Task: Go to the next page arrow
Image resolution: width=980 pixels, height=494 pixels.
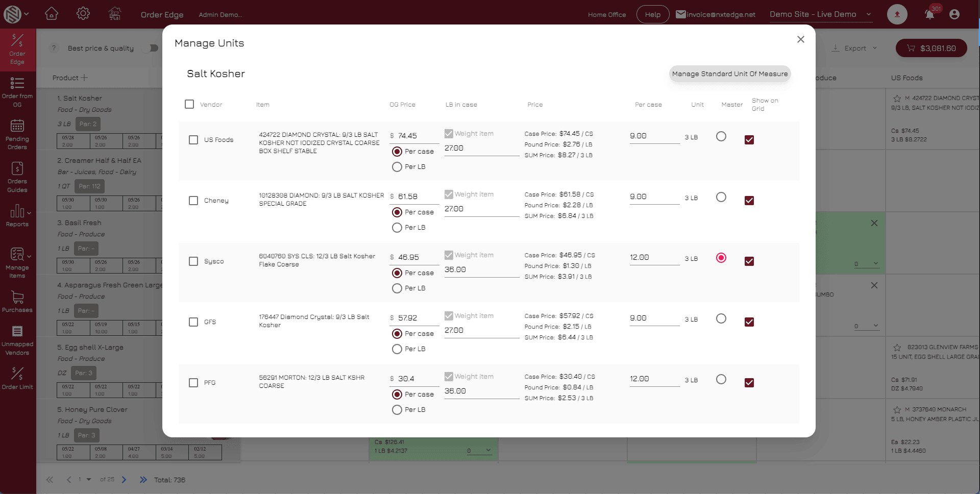Action: (x=124, y=480)
